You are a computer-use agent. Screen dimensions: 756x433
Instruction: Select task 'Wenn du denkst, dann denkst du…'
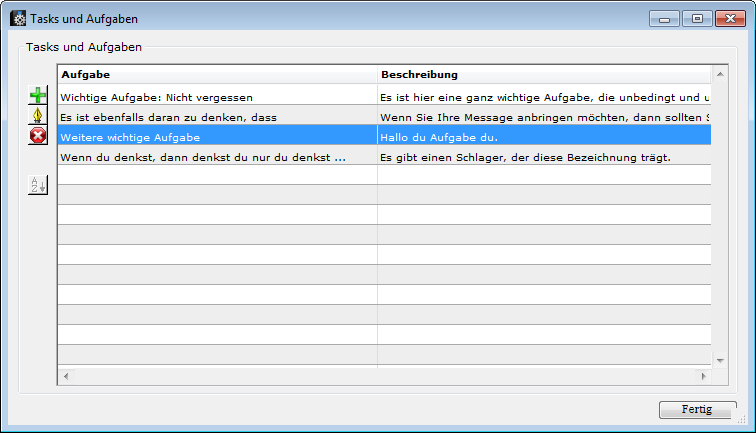click(217, 157)
